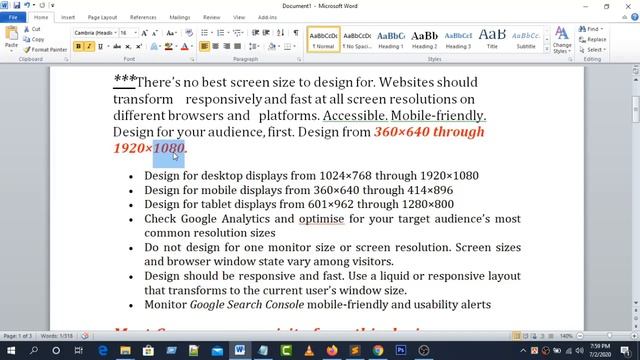
Task: Zoom out with the minus button
Action: click(580, 336)
